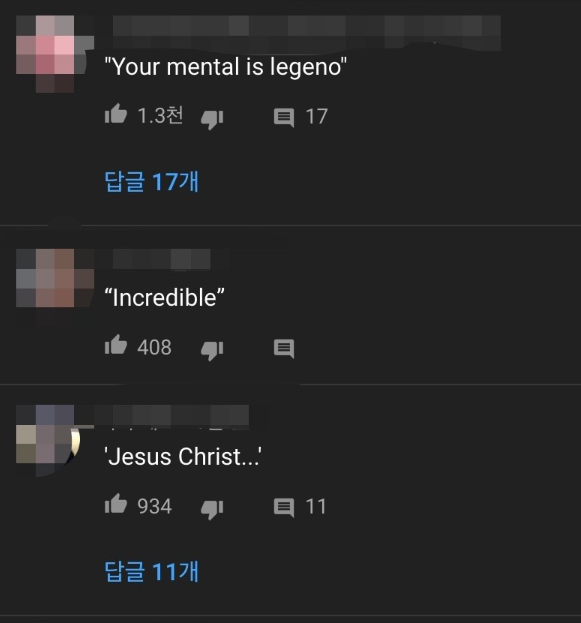Dislike the "Your mental is legeno" comment
This screenshot has width=581, height=623.
212,119
